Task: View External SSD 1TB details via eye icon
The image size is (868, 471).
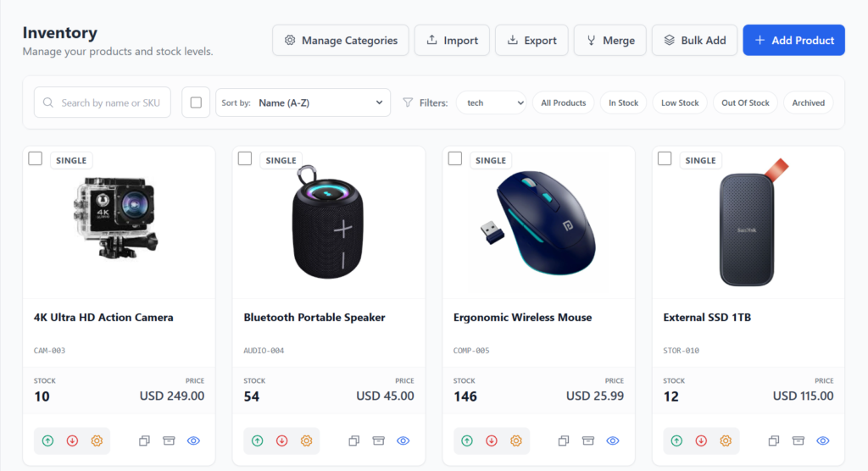Action: [x=822, y=441]
